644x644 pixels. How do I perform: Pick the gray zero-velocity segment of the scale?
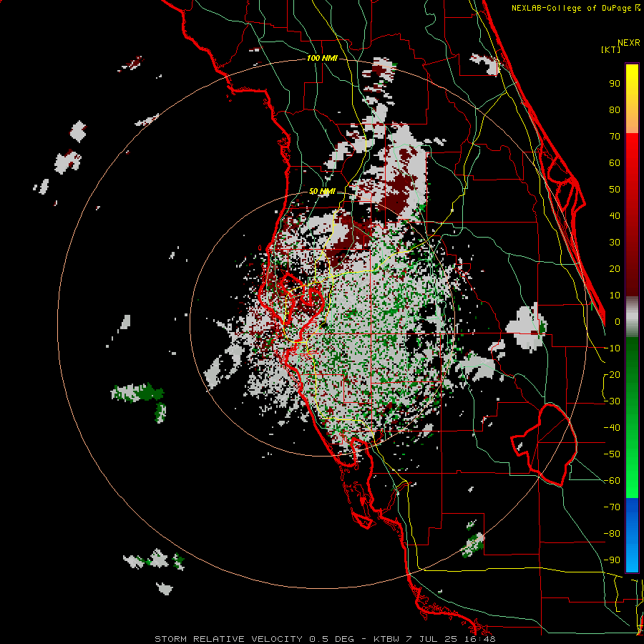tap(632, 316)
